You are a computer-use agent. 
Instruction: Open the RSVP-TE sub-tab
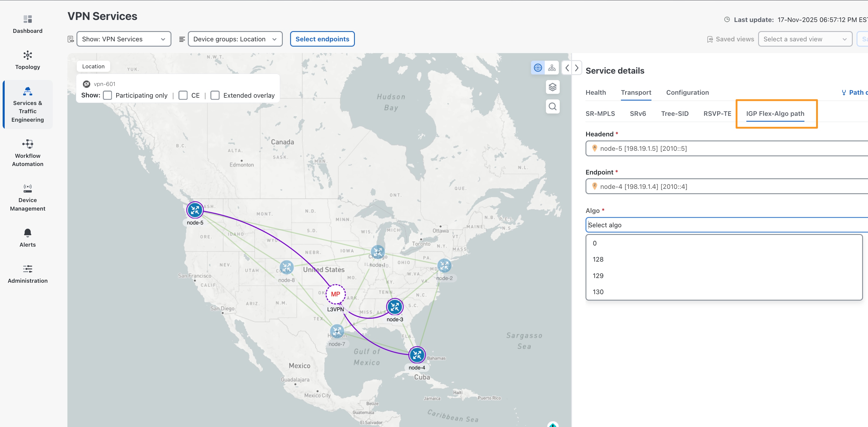[x=717, y=114]
